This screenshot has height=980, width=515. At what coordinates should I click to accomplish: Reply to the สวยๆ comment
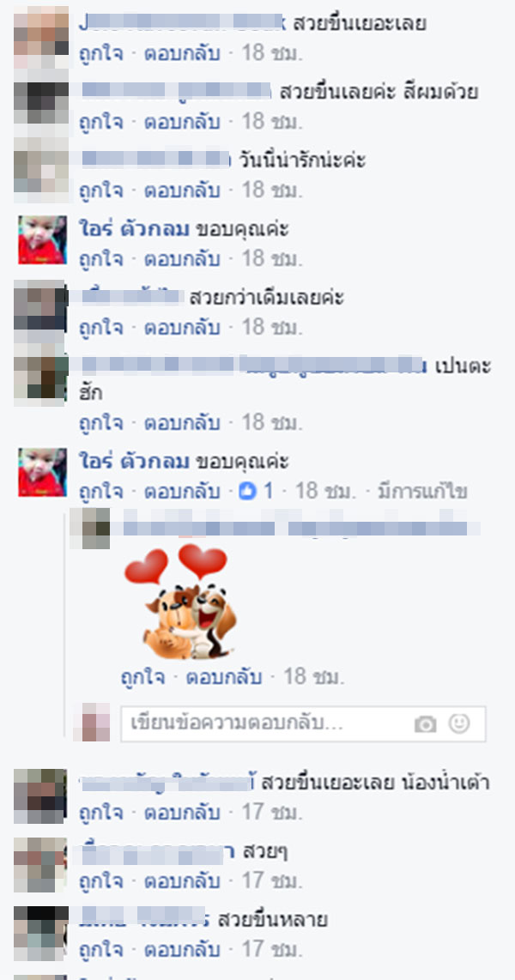point(183,881)
